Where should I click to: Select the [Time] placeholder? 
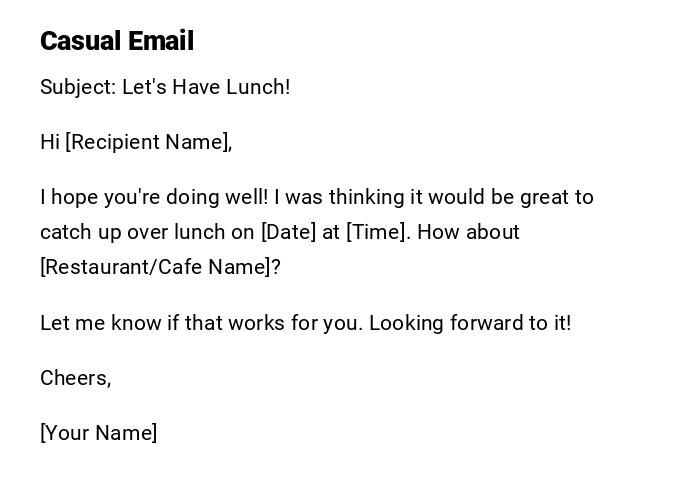377,232
